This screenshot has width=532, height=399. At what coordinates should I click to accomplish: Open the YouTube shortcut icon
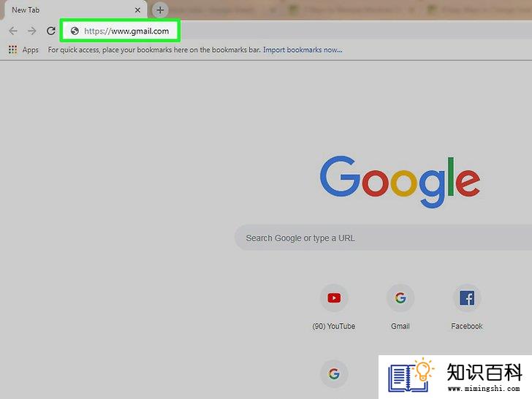[x=334, y=298]
